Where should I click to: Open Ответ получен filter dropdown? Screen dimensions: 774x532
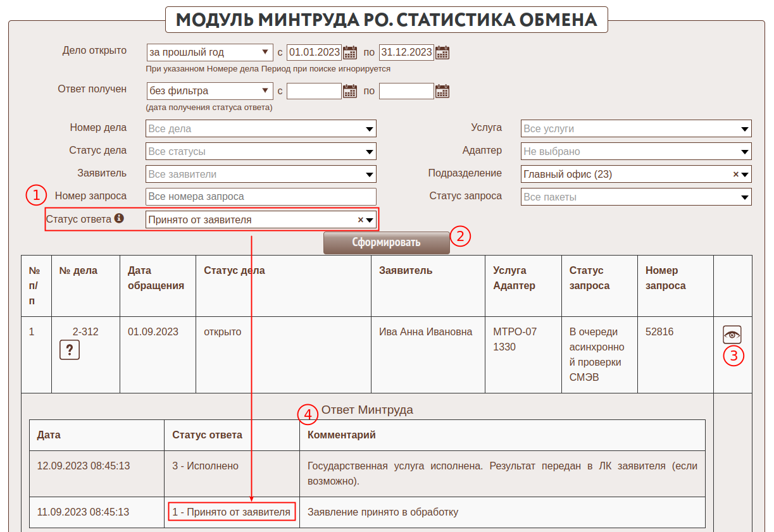coord(209,92)
